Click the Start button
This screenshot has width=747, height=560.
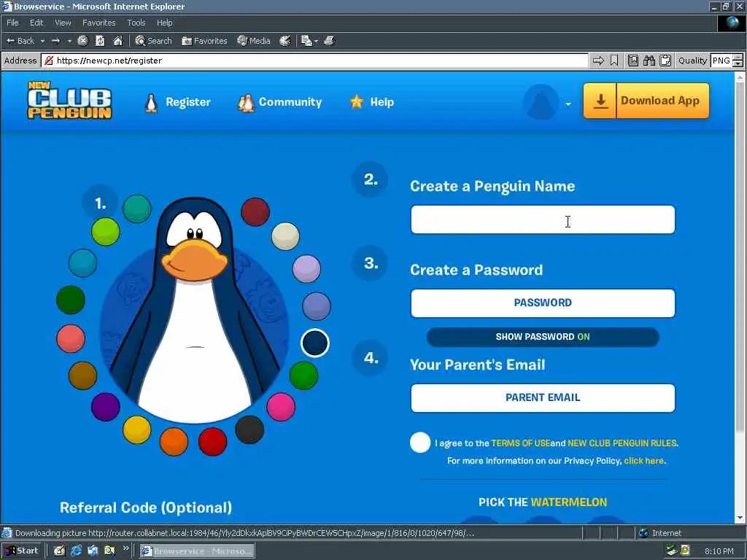(22, 551)
